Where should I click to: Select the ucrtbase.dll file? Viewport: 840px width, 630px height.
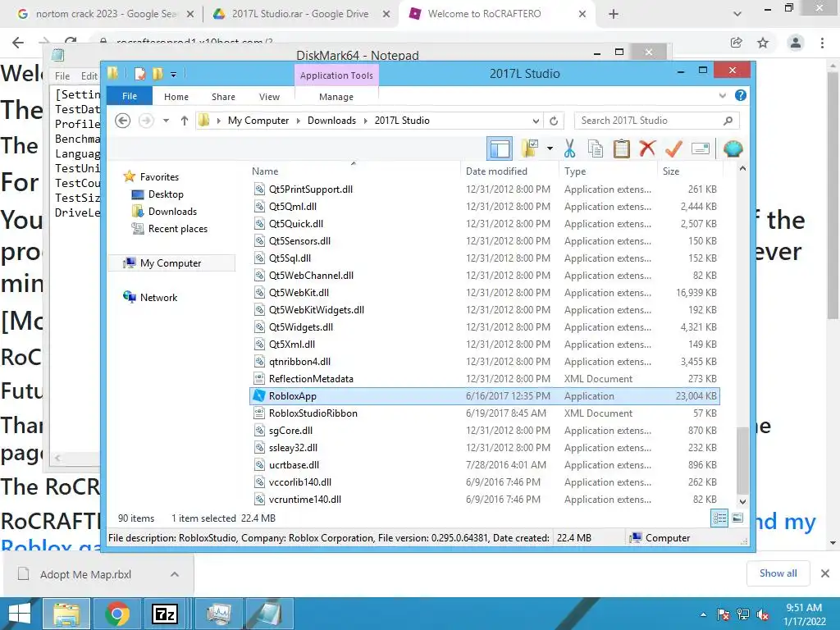(484, 465)
